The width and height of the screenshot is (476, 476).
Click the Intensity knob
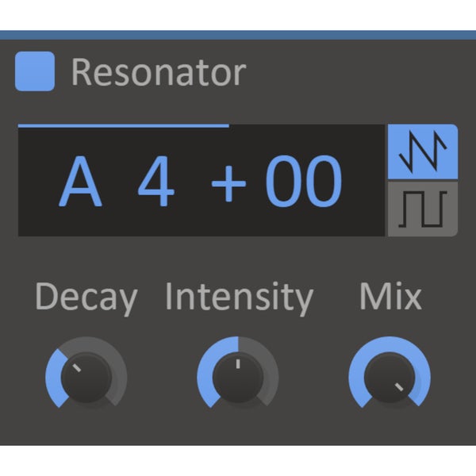(238, 378)
